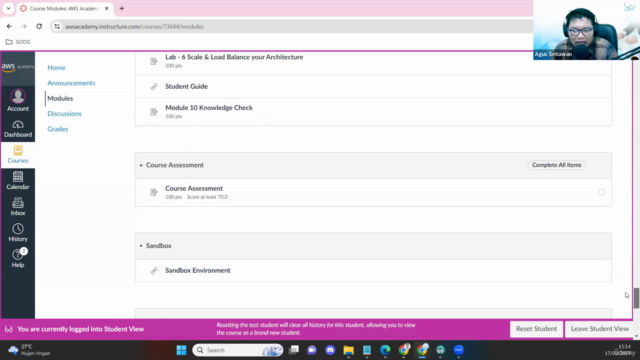Open Zoom from taskbar

459,350
